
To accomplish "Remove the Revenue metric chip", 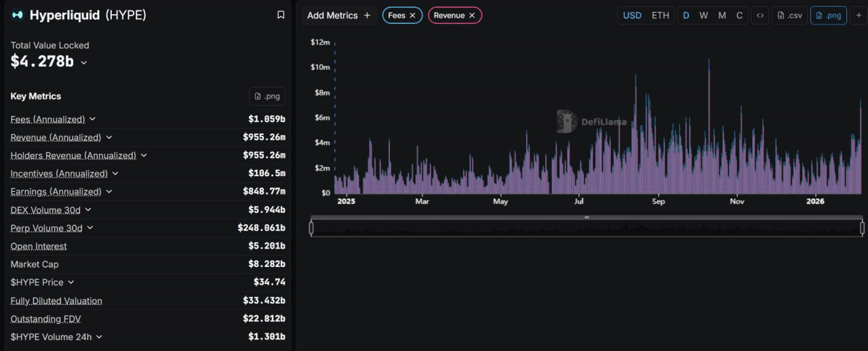I will [472, 16].
